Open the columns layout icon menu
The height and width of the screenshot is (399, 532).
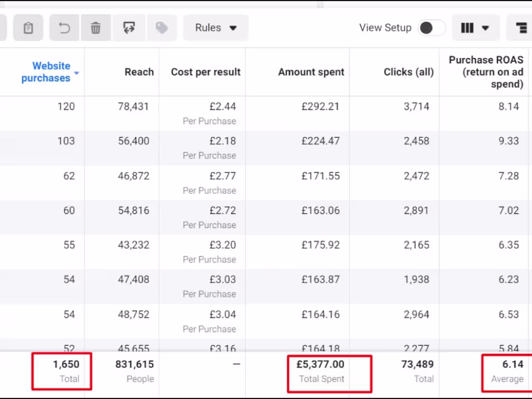tap(475, 28)
